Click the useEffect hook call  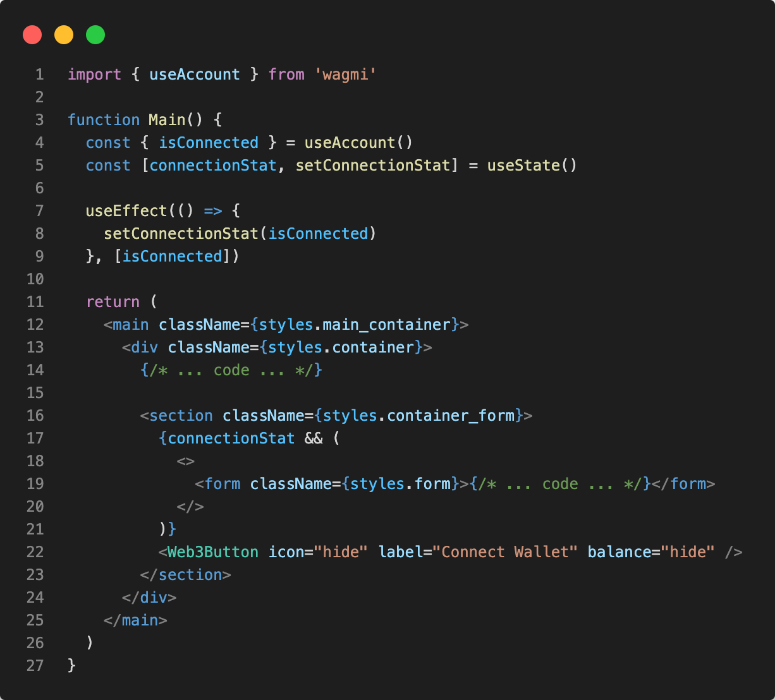[117, 211]
